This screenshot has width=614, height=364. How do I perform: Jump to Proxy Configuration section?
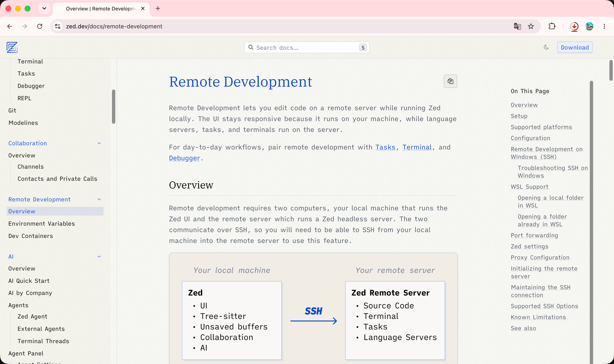[x=540, y=258]
